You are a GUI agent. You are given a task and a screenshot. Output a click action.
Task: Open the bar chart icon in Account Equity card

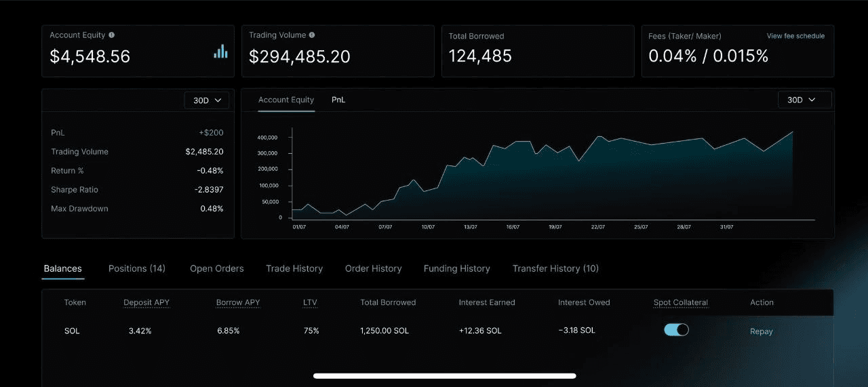(x=220, y=52)
